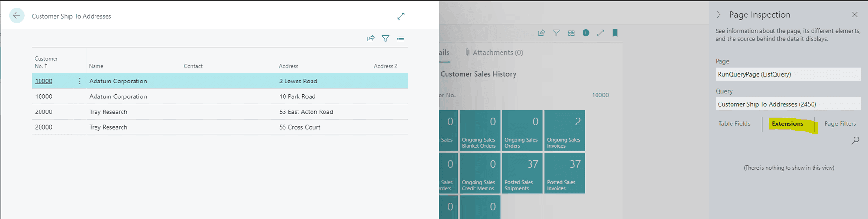Open the filter pane in Customer Ship To Addresses
The height and width of the screenshot is (219, 868).
386,39
